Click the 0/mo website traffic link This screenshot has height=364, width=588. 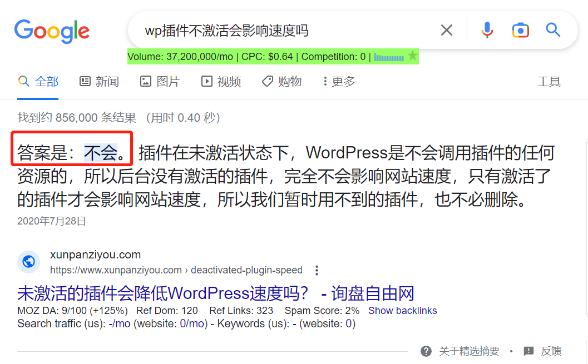[191, 323]
